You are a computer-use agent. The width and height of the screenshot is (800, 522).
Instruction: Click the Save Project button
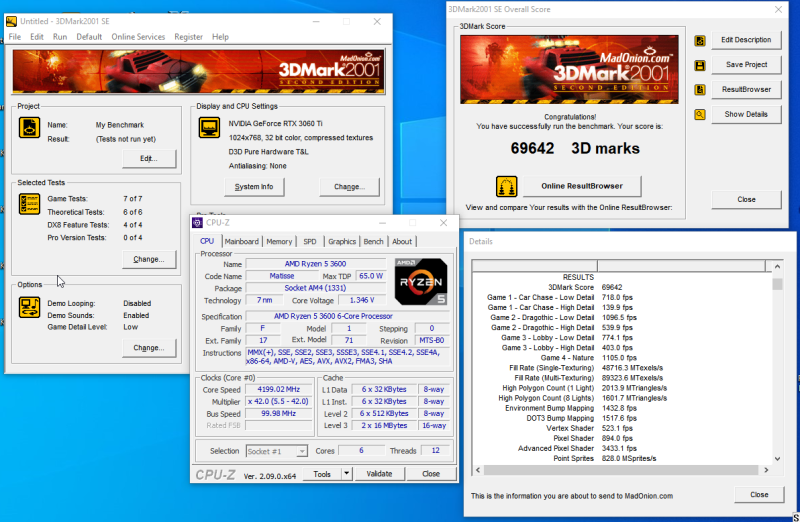coord(746,65)
